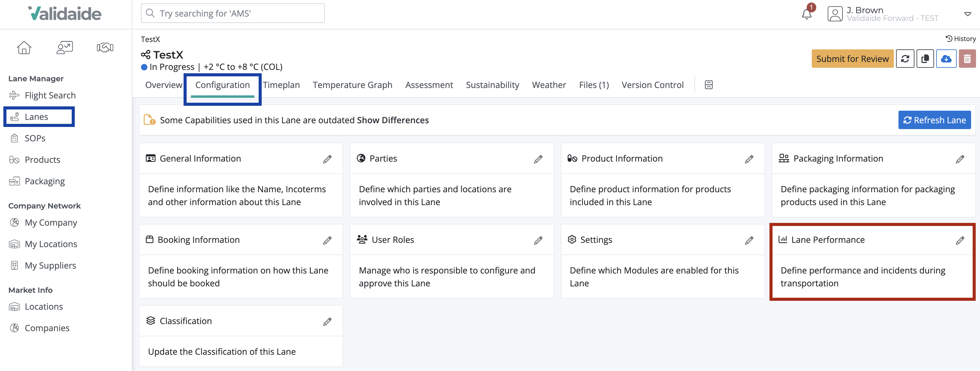Viewport: 980px width, 371px height.
Task: Edit Booking Information with pencil icon
Action: 327,240
